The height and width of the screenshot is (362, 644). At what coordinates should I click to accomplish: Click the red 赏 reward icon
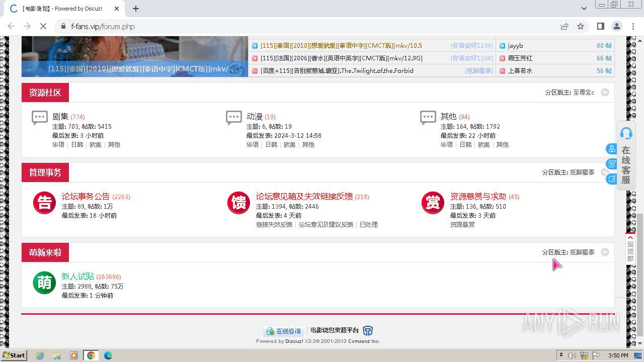coord(433,203)
